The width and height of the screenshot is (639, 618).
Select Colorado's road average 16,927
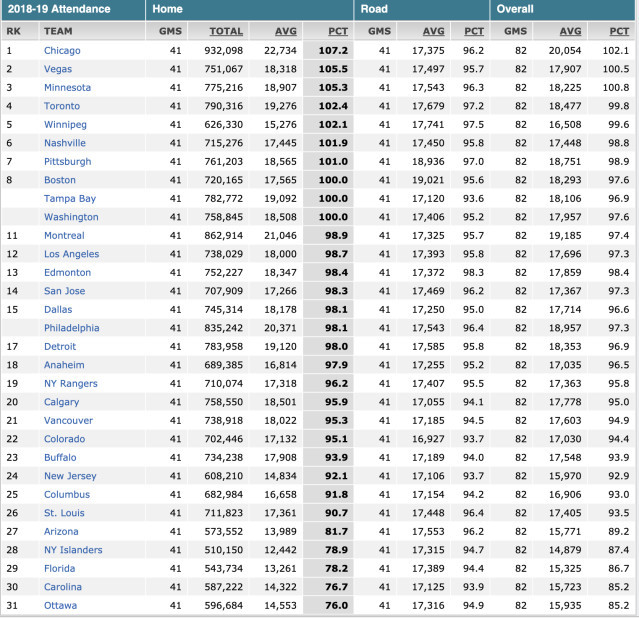(428, 439)
